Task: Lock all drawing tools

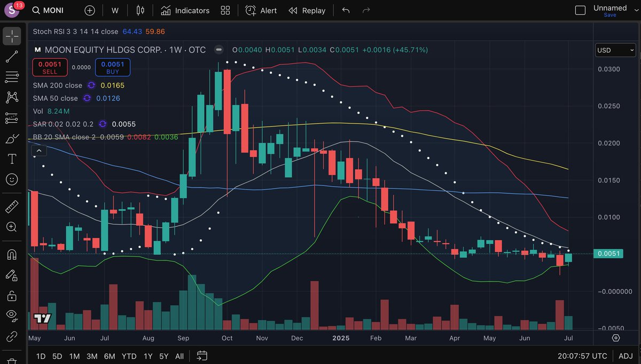Action: click(12, 295)
